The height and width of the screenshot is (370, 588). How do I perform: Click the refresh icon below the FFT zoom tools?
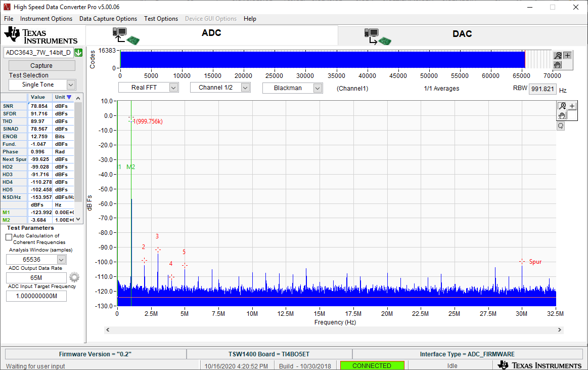(x=560, y=125)
